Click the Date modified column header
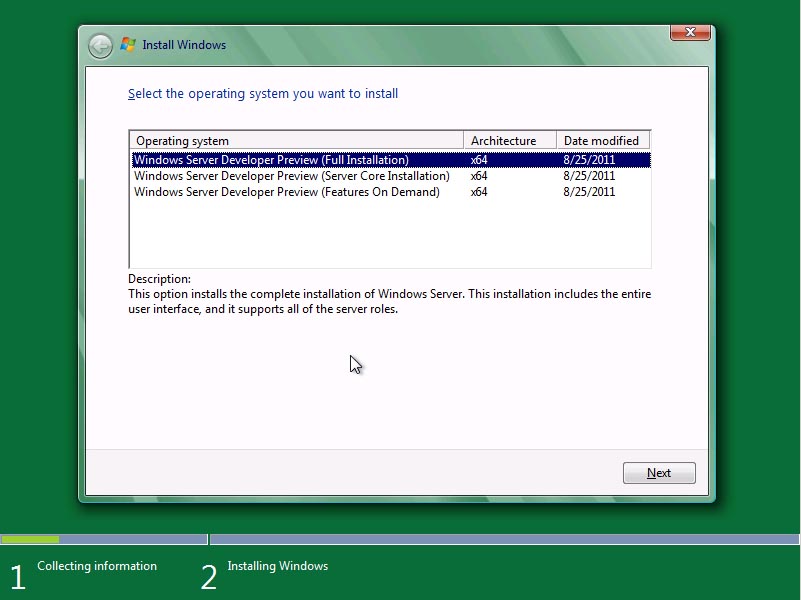The image size is (801, 600). tap(602, 141)
